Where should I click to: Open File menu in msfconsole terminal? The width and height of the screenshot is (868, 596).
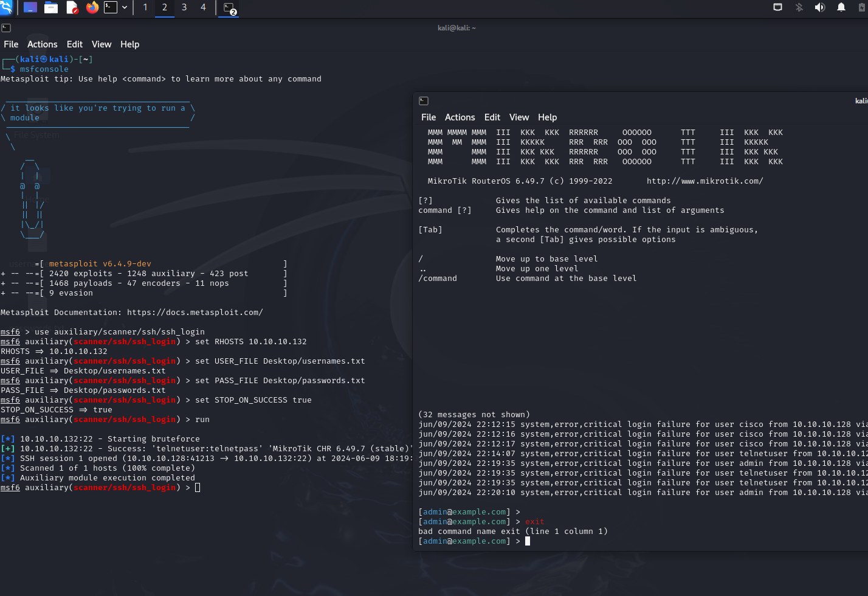11,44
